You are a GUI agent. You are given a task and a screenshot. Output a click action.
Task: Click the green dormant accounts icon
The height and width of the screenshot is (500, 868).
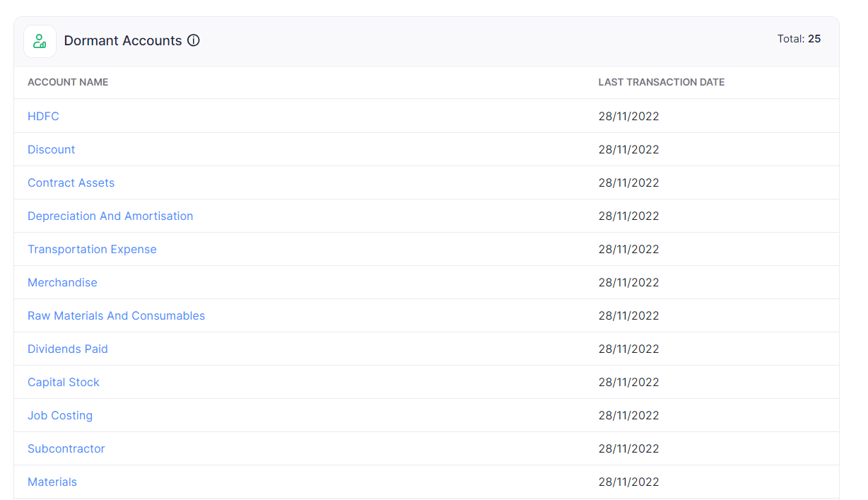coord(39,40)
